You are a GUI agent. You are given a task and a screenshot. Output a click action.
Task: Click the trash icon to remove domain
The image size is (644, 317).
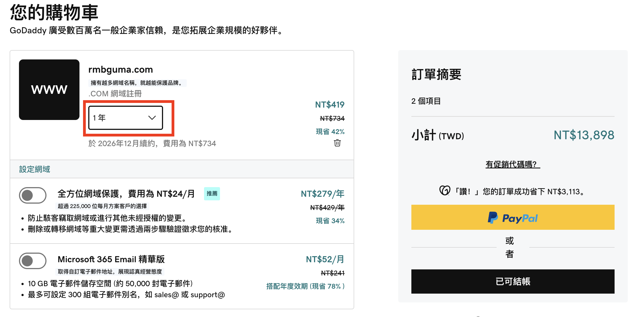(337, 143)
